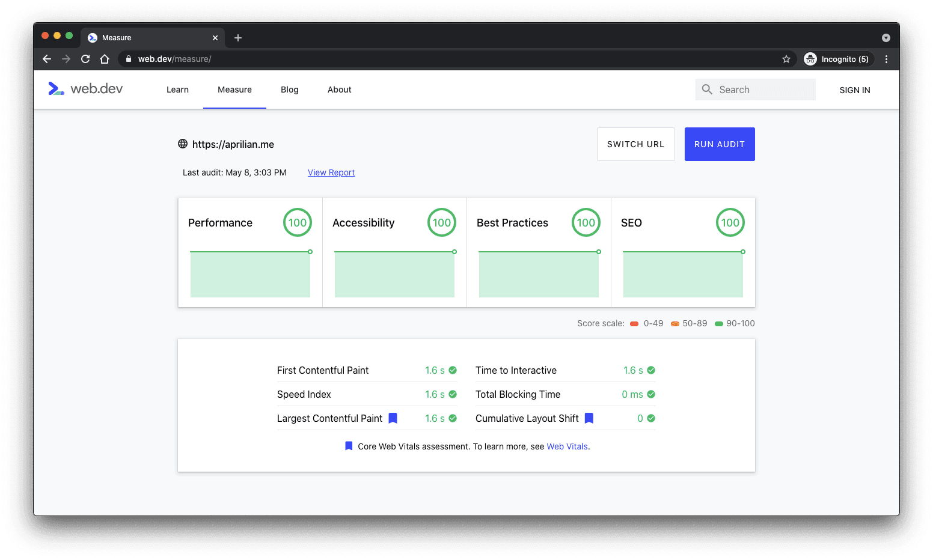Click the web.dev/measure/ address bar

click(457, 59)
